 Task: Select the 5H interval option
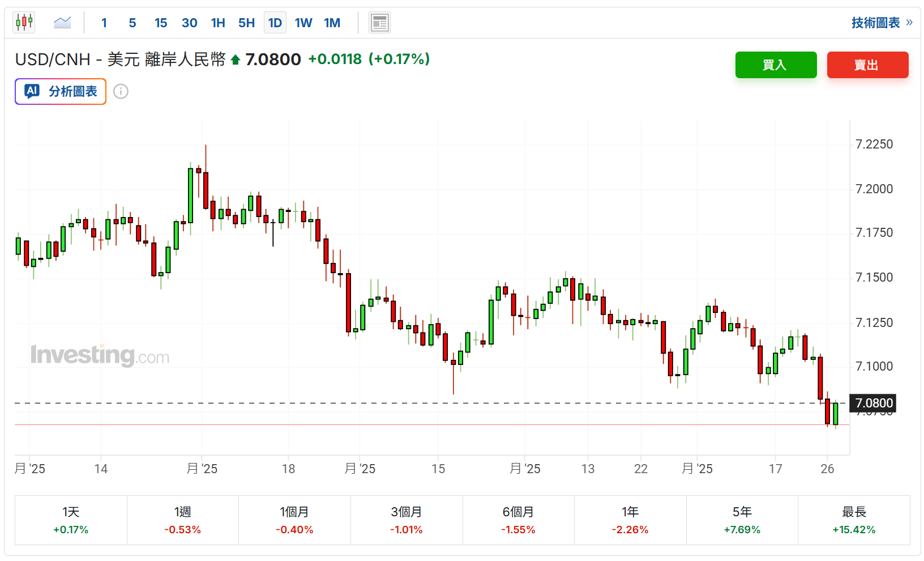pyautogui.click(x=246, y=23)
